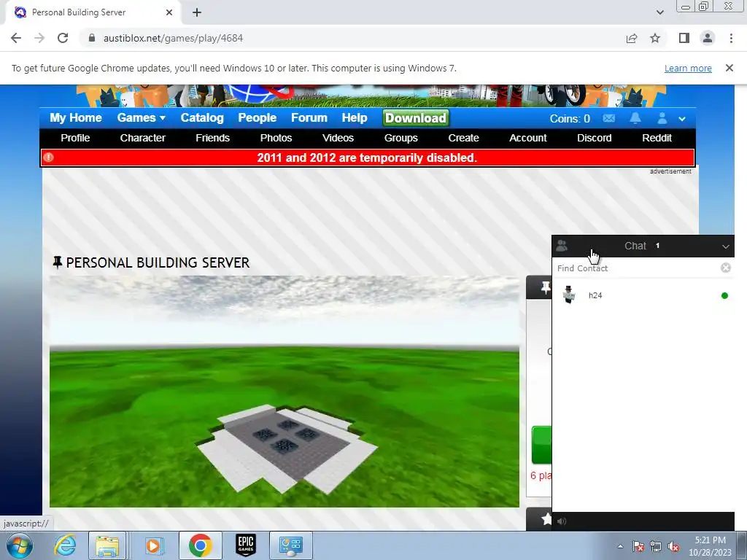The height and width of the screenshot is (560, 747).
Task: Expand the Games dropdown menu
Action: (141, 117)
